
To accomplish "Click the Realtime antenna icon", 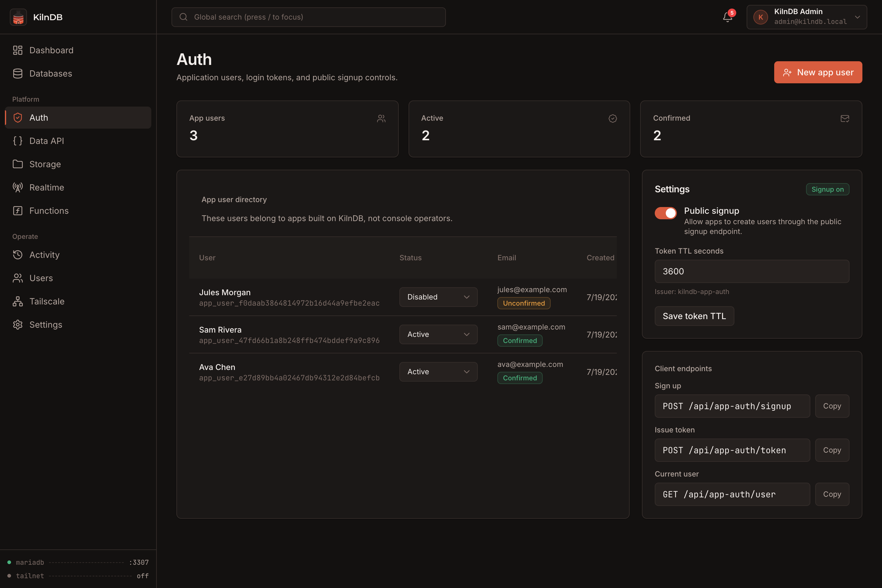I will pyautogui.click(x=18, y=187).
